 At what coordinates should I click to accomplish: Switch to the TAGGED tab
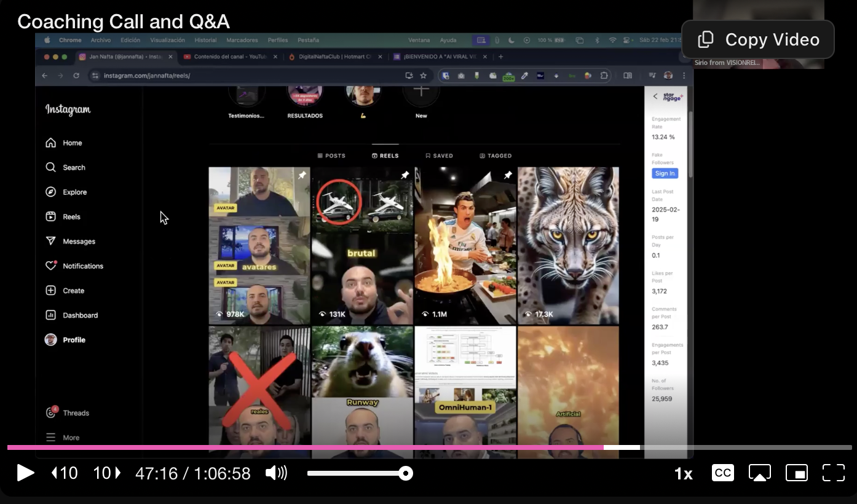[496, 156]
